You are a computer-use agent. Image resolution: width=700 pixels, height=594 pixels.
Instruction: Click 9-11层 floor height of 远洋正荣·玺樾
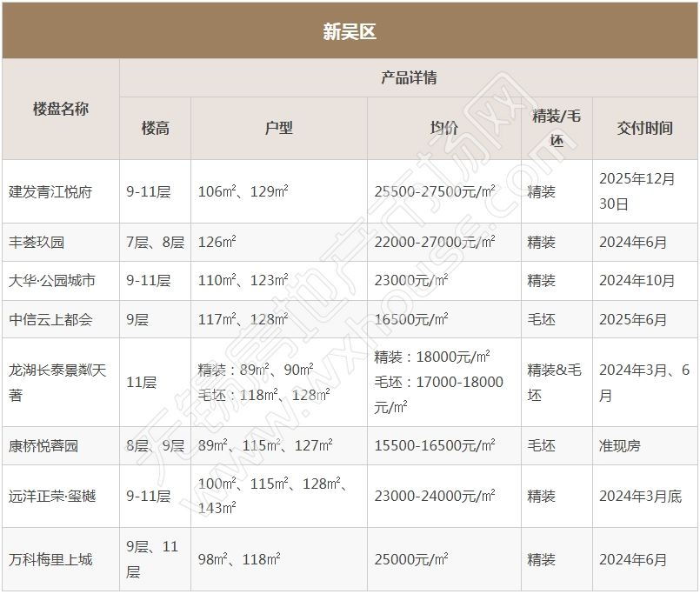pyautogui.click(x=148, y=497)
